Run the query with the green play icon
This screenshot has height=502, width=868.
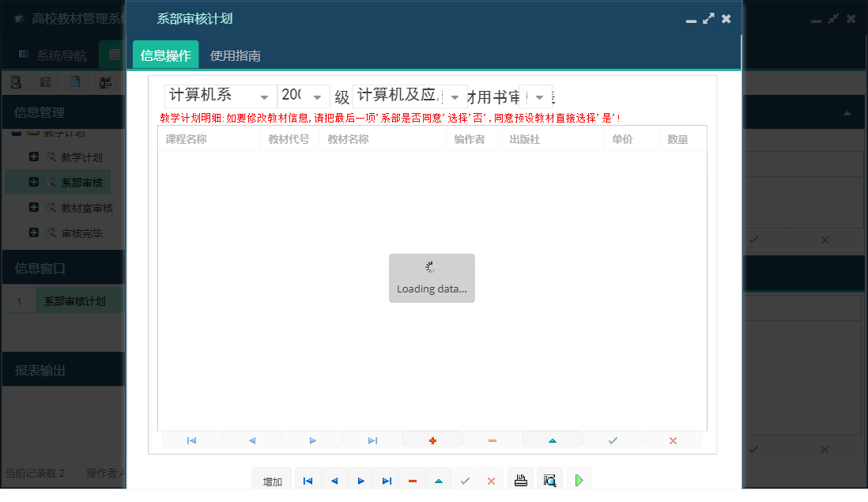coord(578,479)
